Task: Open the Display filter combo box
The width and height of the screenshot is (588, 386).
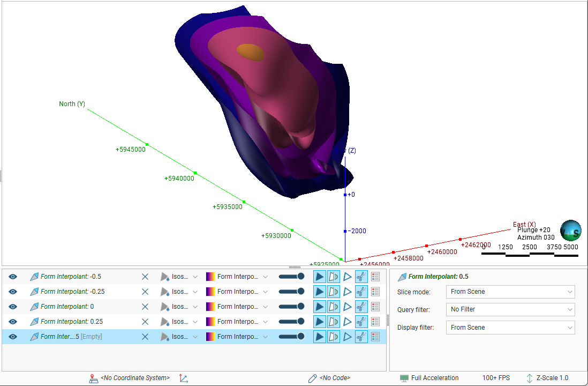Action: [510, 328]
